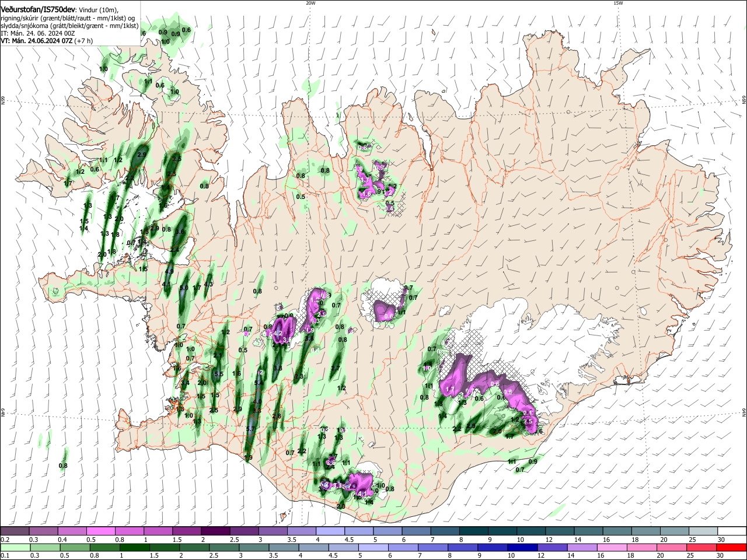
Task: Click the 20W longitude label
Action: 310,3
